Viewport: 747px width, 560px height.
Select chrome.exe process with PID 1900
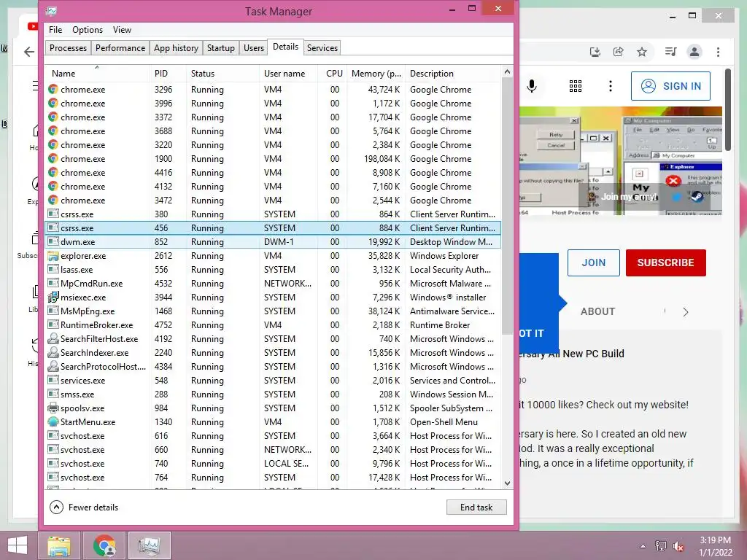pos(274,158)
